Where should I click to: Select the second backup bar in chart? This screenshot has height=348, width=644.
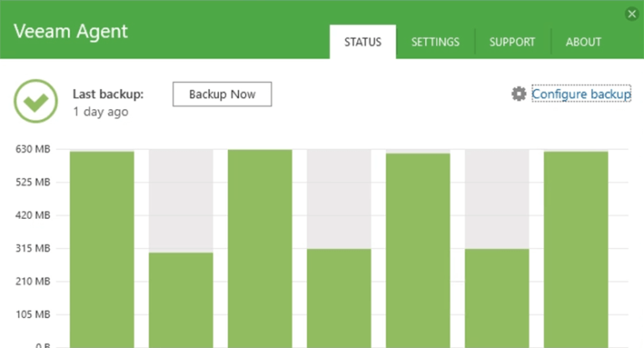point(181,300)
